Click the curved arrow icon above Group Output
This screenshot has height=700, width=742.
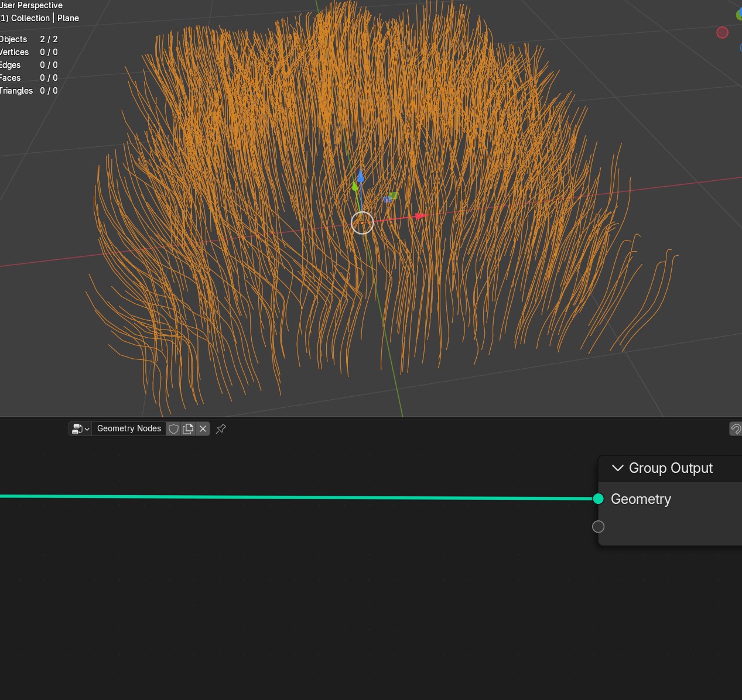pos(736,429)
